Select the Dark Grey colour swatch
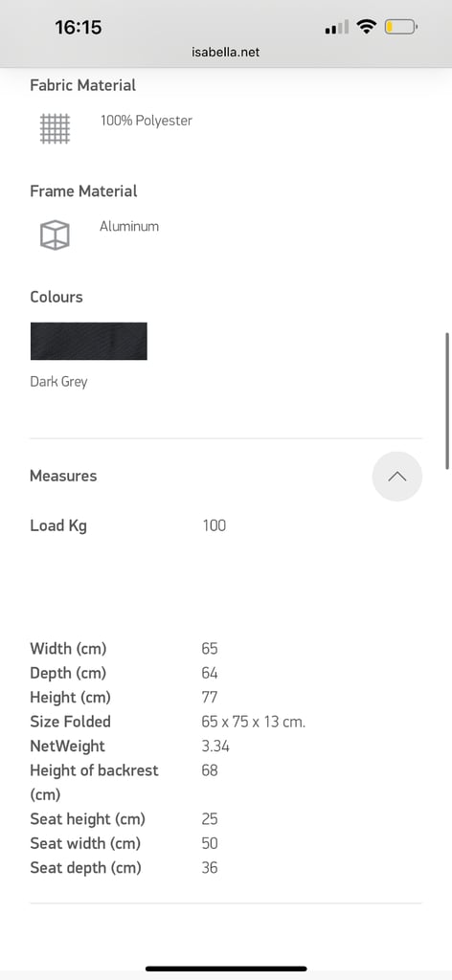This screenshot has height=980, width=452. (89, 342)
